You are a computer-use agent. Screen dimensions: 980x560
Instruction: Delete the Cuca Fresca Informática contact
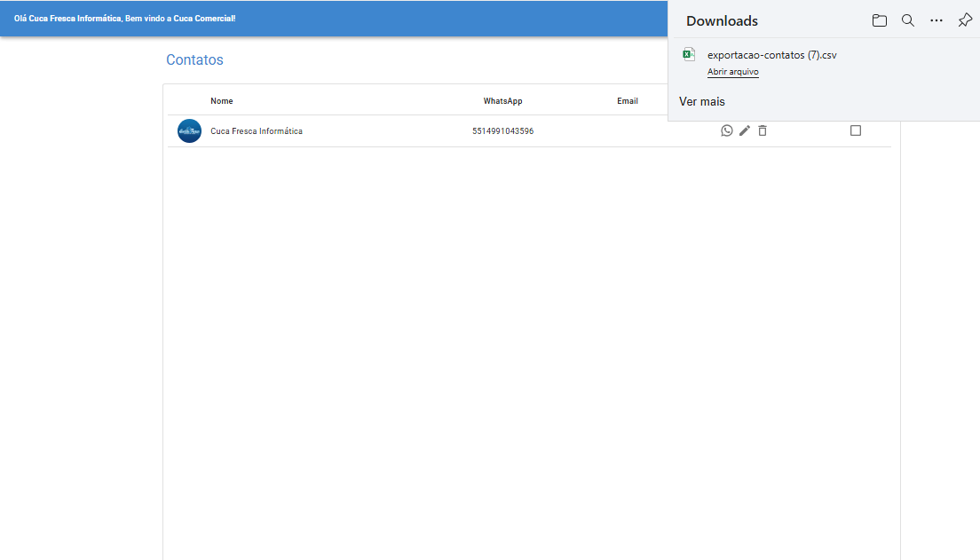coord(763,130)
